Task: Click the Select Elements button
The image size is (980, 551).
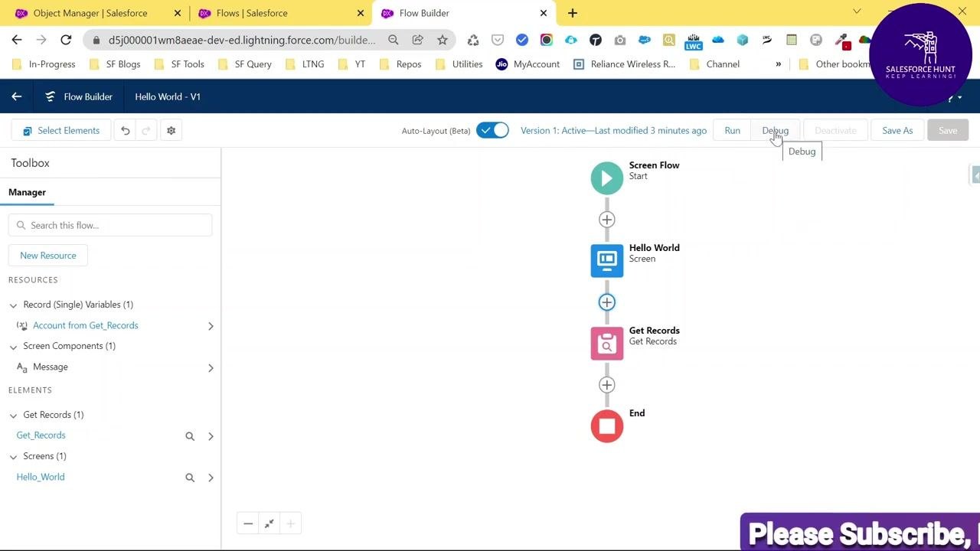Action: pos(61,131)
